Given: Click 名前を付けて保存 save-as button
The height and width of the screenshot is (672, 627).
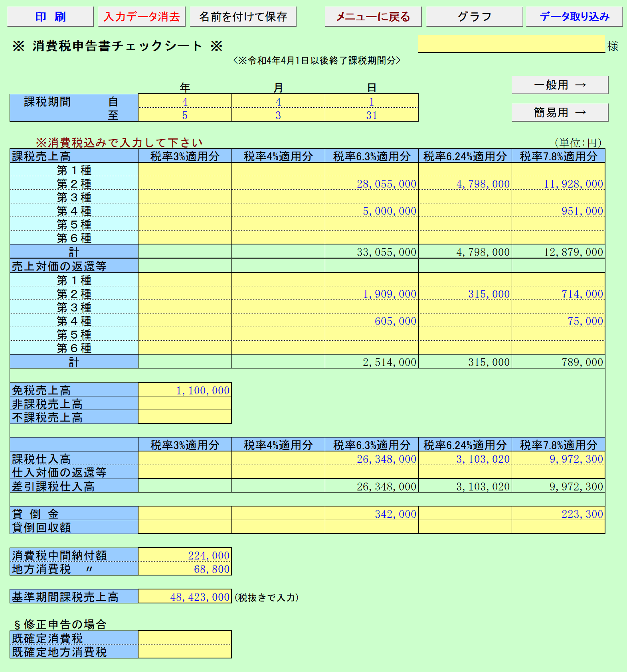Looking at the screenshot, I should click(243, 17).
